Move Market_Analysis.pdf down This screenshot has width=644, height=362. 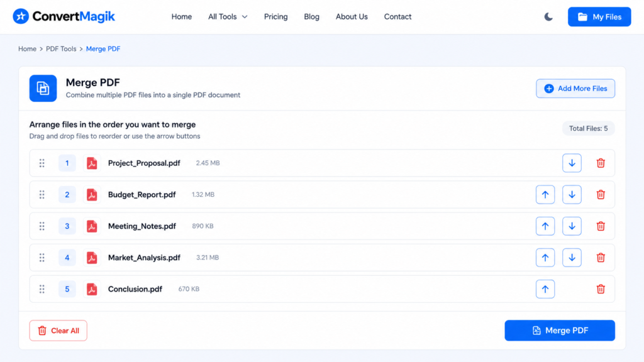pyautogui.click(x=572, y=258)
